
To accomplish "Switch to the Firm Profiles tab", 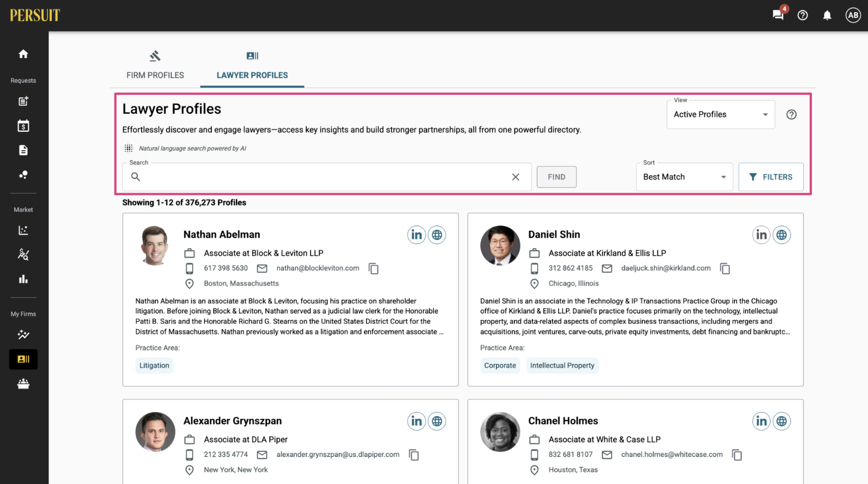I will [155, 66].
